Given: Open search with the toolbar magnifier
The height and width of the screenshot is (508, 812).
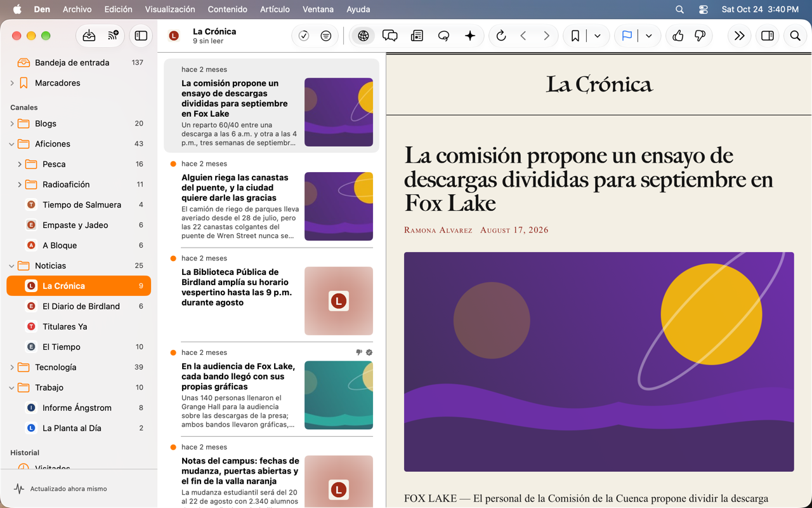Looking at the screenshot, I should pyautogui.click(x=796, y=36).
